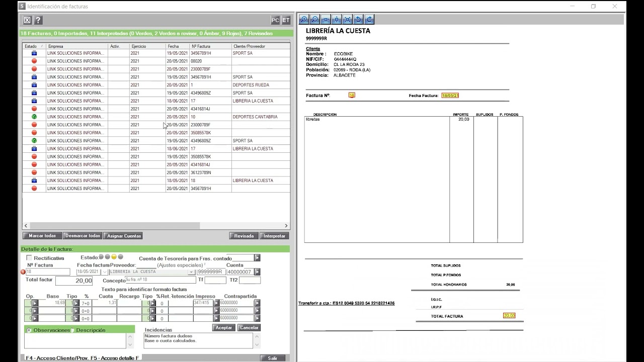Click the highlighted Fecha Factura value on the invoice
This screenshot has height=362, width=644.
coord(450,96)
